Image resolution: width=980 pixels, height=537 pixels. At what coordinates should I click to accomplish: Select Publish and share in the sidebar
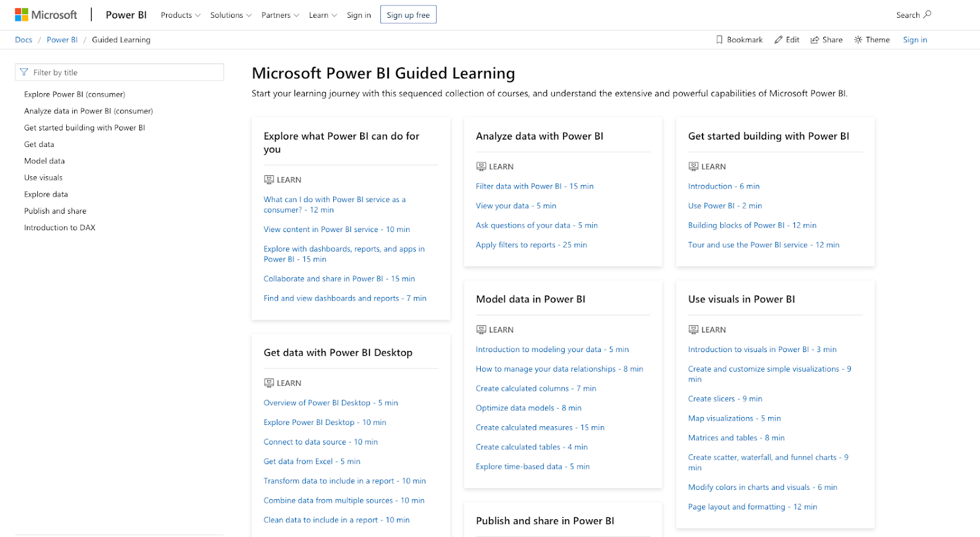tap(55, 211)
